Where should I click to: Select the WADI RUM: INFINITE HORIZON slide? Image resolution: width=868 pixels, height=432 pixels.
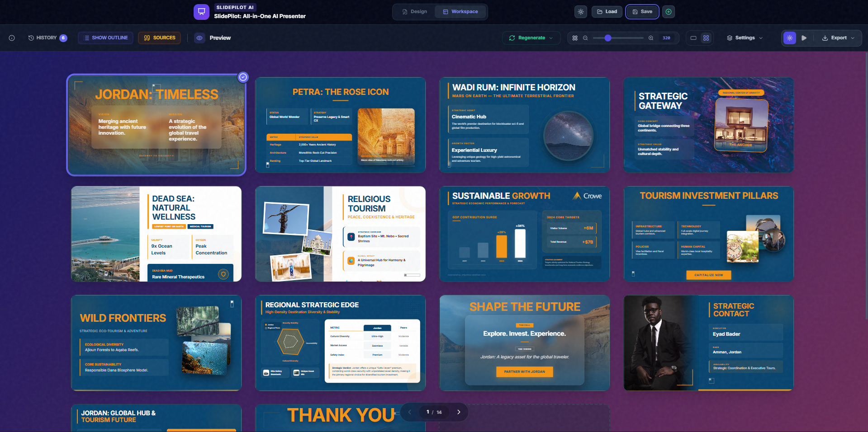(x=525, y=125)
